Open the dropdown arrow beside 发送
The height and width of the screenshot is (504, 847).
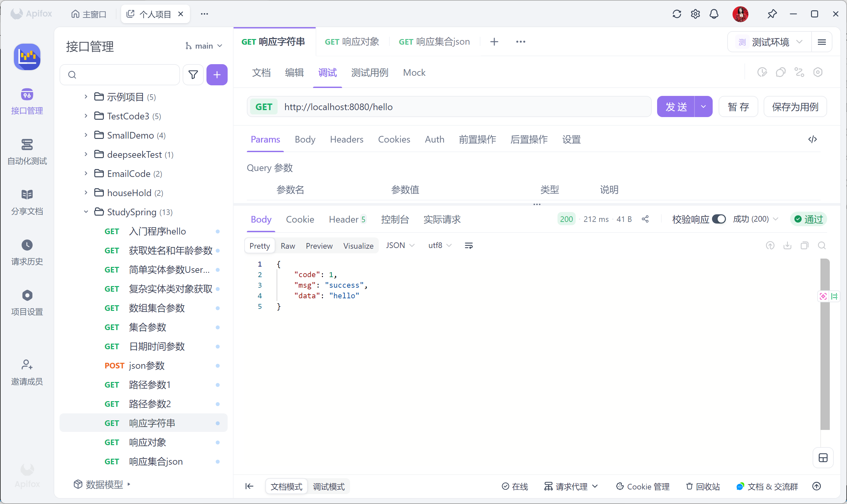703,106
